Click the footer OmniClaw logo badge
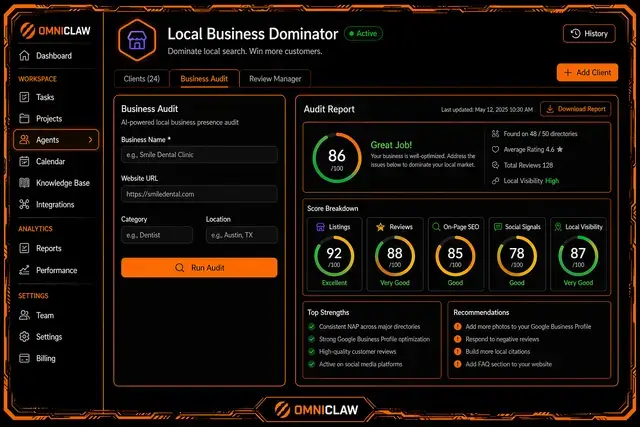Image resolution: width=640 pixels, height=427 pixels. tap(316, 409)
